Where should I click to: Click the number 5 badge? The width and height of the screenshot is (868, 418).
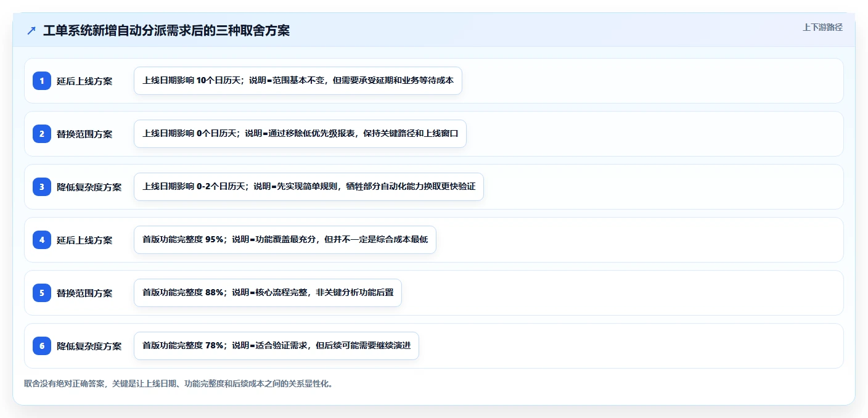pyautogui.click(x=42, y=293)
